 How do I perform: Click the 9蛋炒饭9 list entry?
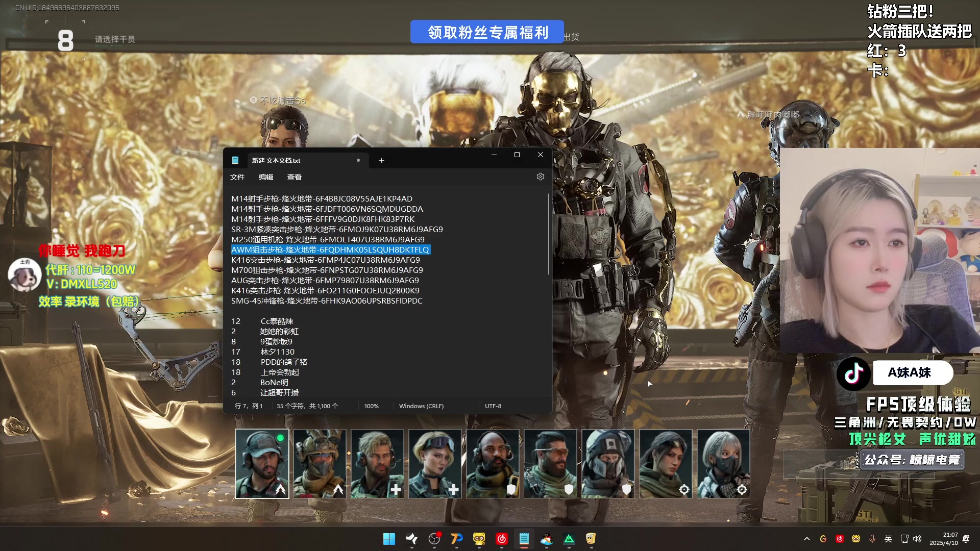276,341
